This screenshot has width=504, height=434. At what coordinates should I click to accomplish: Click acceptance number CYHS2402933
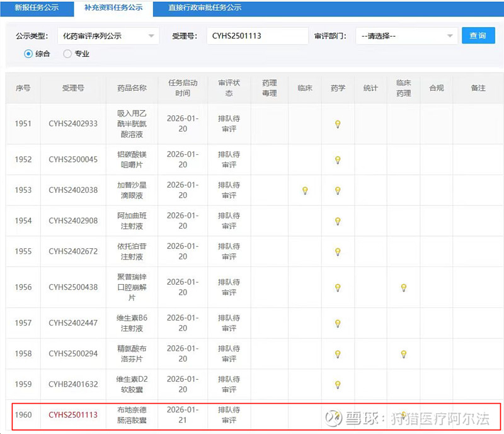(x=73, y=123)
